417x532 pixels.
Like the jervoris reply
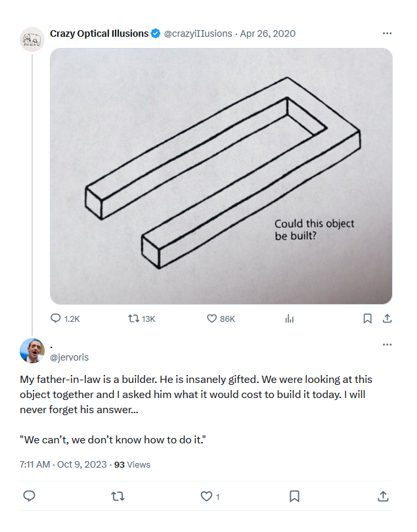pyautogui.click(x=206, y=497)
